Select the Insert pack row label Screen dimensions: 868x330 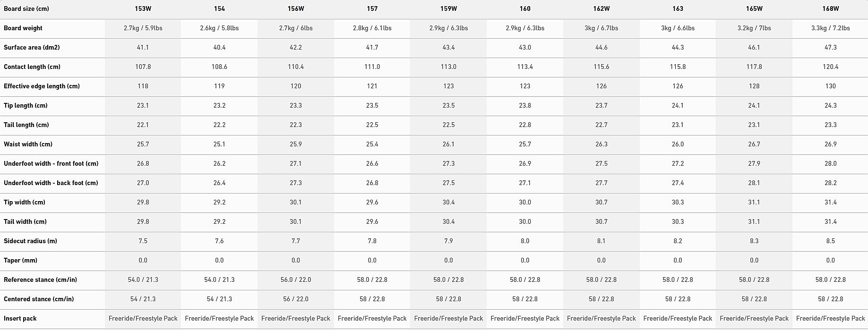click(x=20, y=318)
